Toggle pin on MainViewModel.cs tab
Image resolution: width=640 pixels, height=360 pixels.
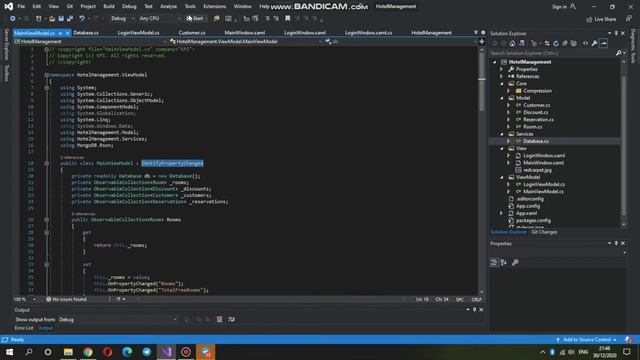tap(60, 33)
